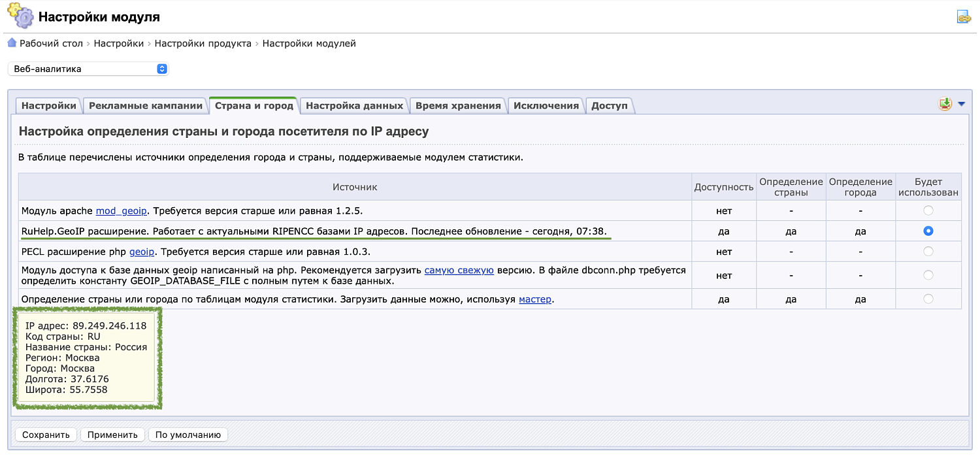Viewport: 980px width, 460px height.
Task: Switch to the Исключения tab
Action: (x=546, y=105)
